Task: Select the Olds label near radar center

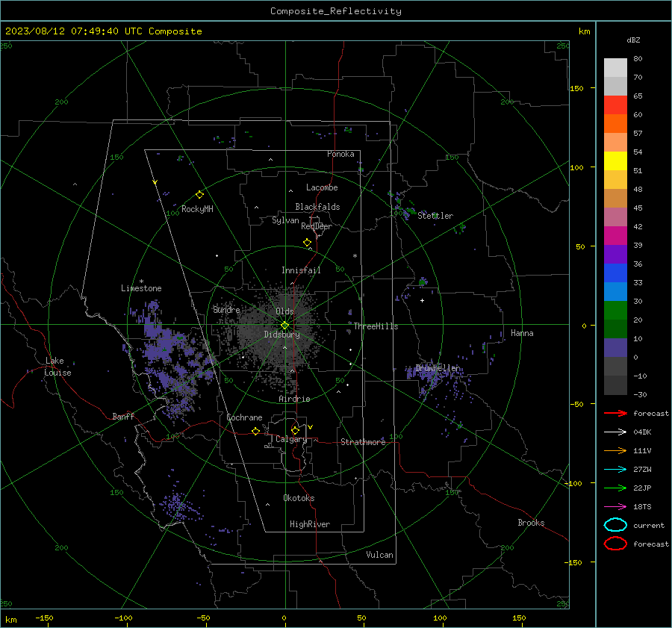Action: click(284, 311)
